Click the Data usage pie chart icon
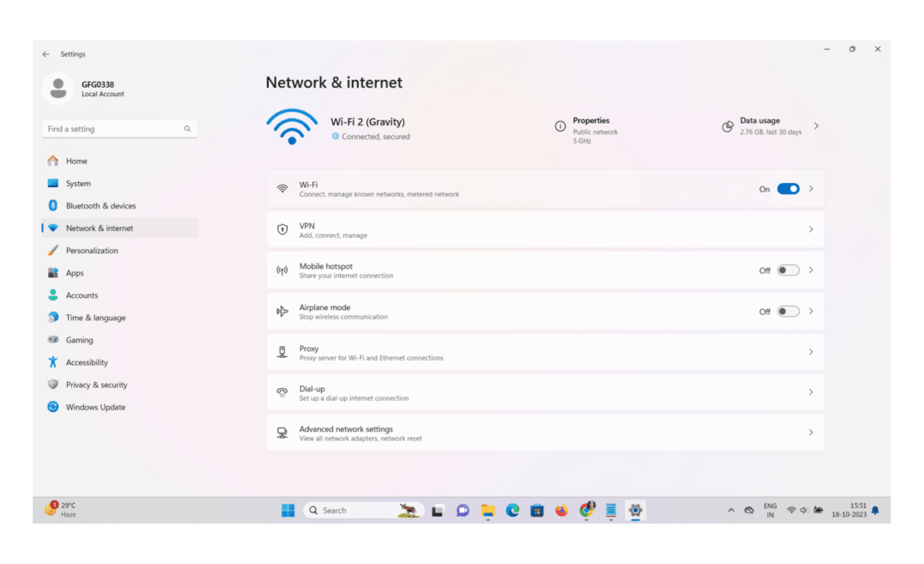The height and width of the screenshot is (564, 924). 727,127
